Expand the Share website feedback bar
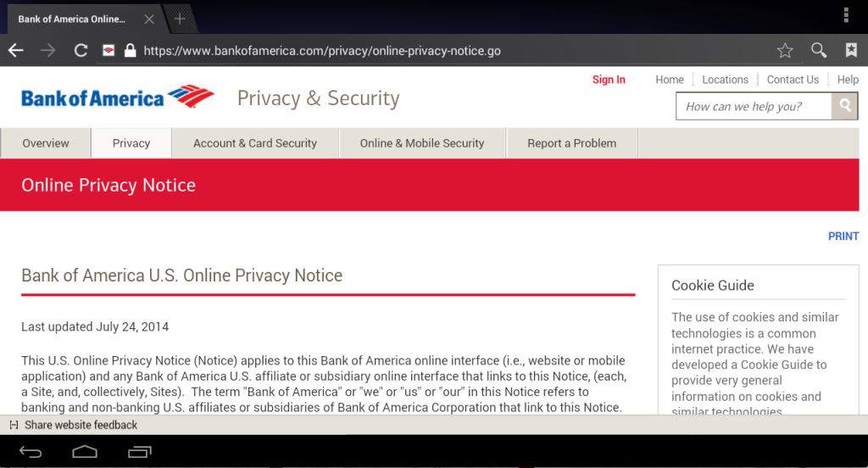The width and height of the screenshot is (868, 468). click(x=14, y=425)
